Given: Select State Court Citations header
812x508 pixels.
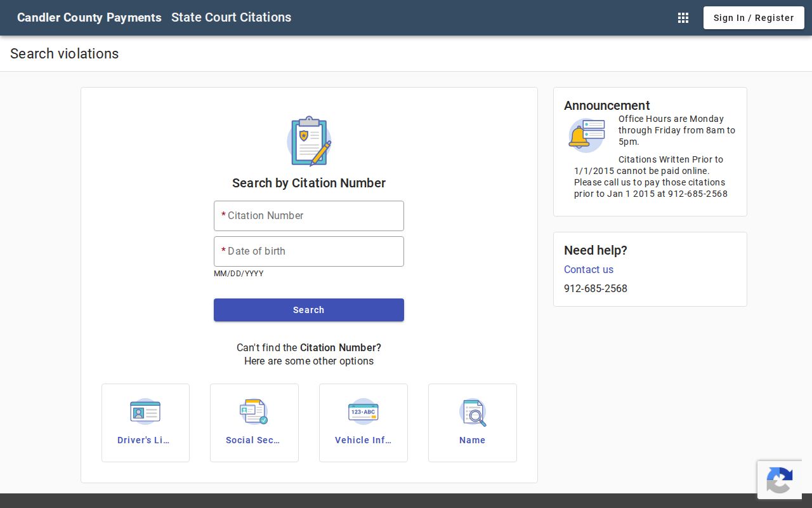Looking at the screenshot, I should coord(232,18).
